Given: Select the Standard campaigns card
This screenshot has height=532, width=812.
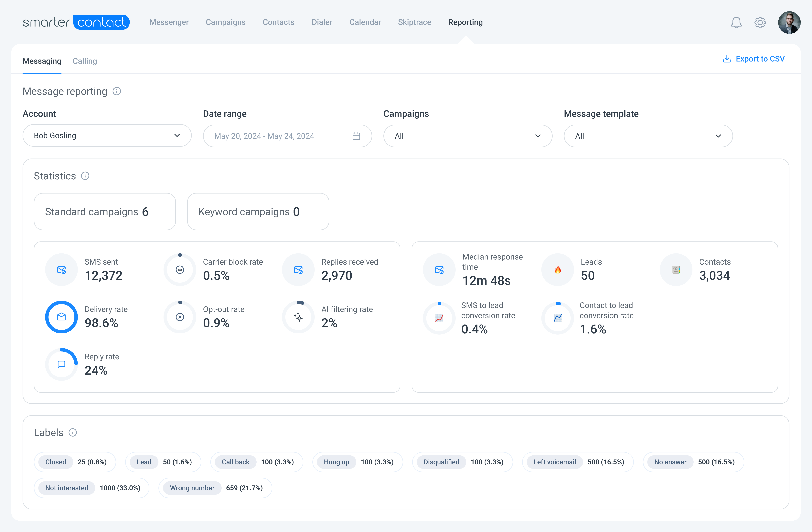Looking at the screenshot, I should click(x=105, y=212).
